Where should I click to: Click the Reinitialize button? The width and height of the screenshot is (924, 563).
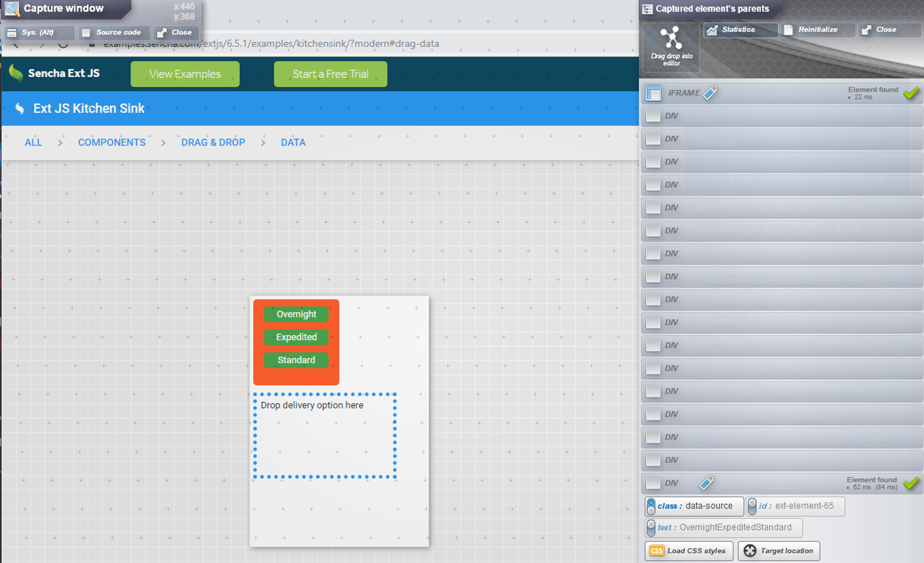[817, 30]
